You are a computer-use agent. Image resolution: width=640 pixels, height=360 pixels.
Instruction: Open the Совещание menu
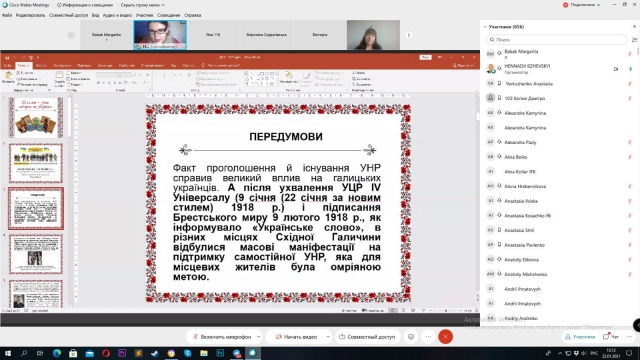pos(169,15)
